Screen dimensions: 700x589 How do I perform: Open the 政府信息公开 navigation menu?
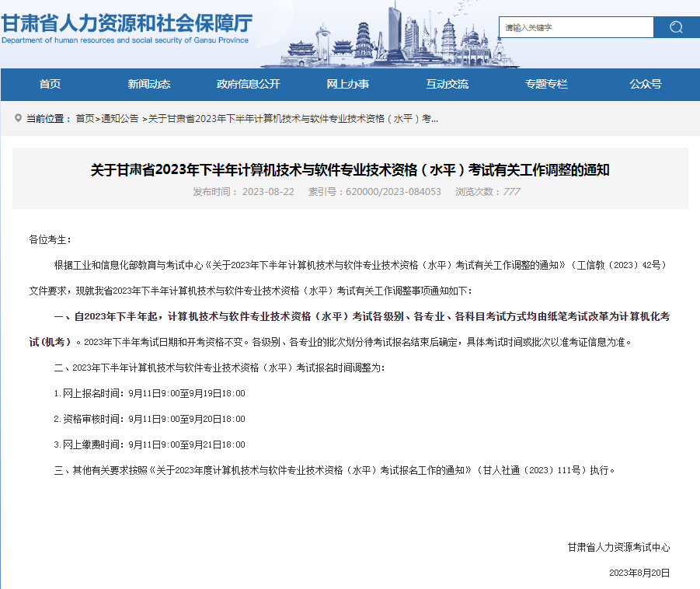[x=248, y=84]
